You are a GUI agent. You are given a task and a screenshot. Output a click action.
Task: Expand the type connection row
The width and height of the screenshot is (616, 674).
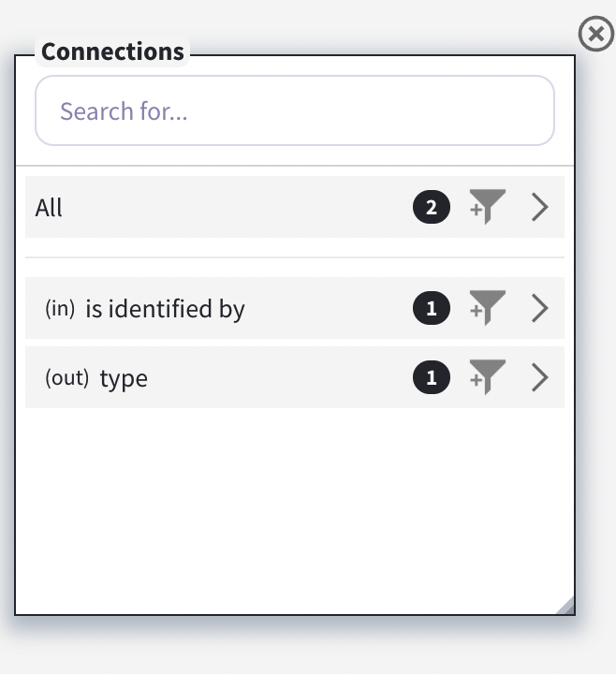pos(539,377)
